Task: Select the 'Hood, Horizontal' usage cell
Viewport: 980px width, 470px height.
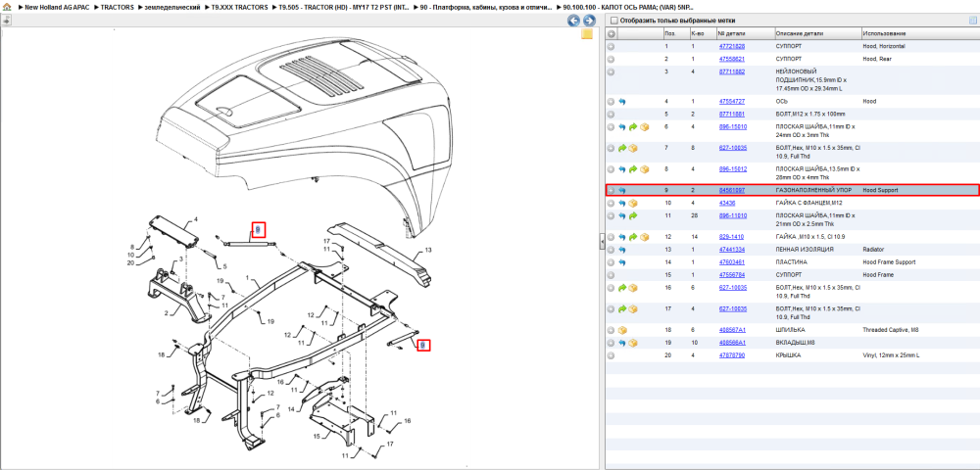Action: tap(883, 46)
